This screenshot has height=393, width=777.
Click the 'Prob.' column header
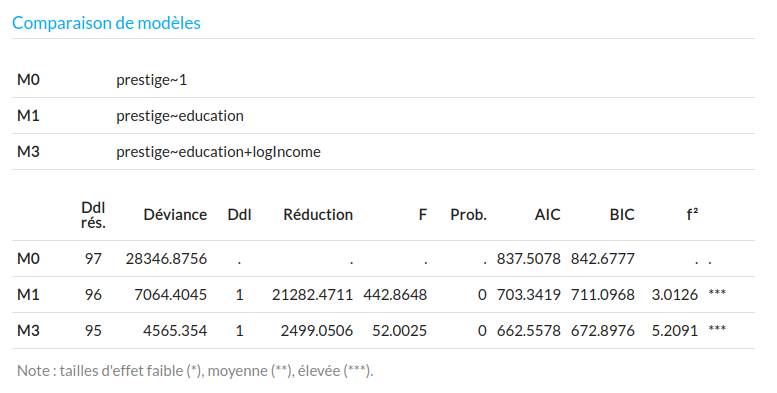[x=468, y=215]
